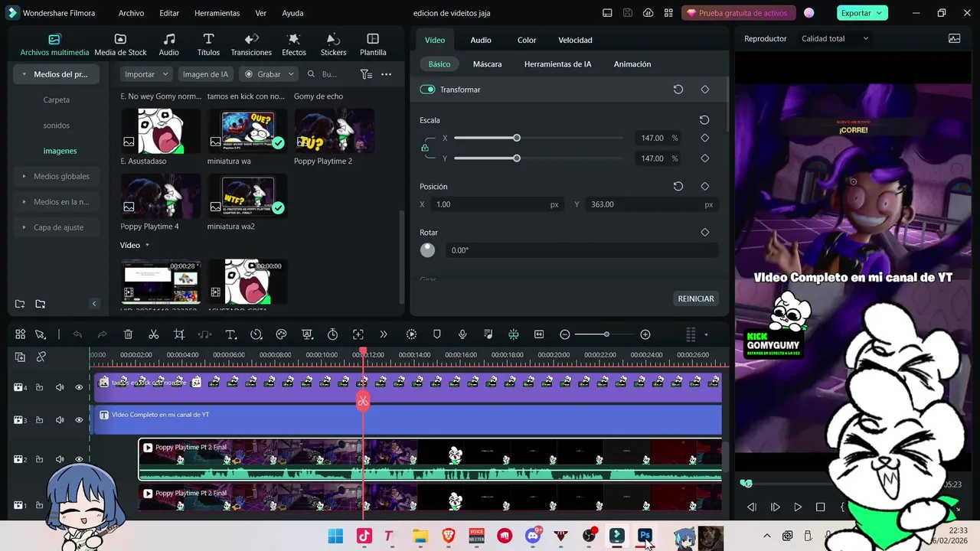This screenshot has width=980, height=551.
Task: Collapse the Medios del proyecto tree
Action: tap(24, 74)
